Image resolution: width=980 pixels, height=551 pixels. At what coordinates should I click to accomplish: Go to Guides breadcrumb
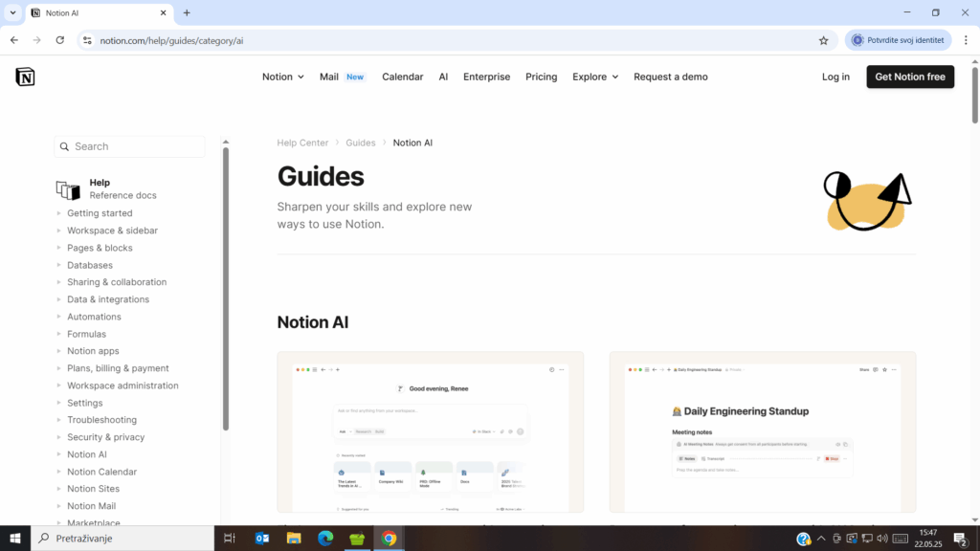tap(361, 143)
